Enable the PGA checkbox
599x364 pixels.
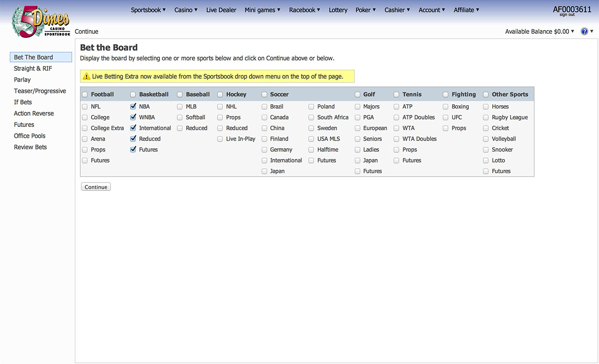[x=358, y=117]
